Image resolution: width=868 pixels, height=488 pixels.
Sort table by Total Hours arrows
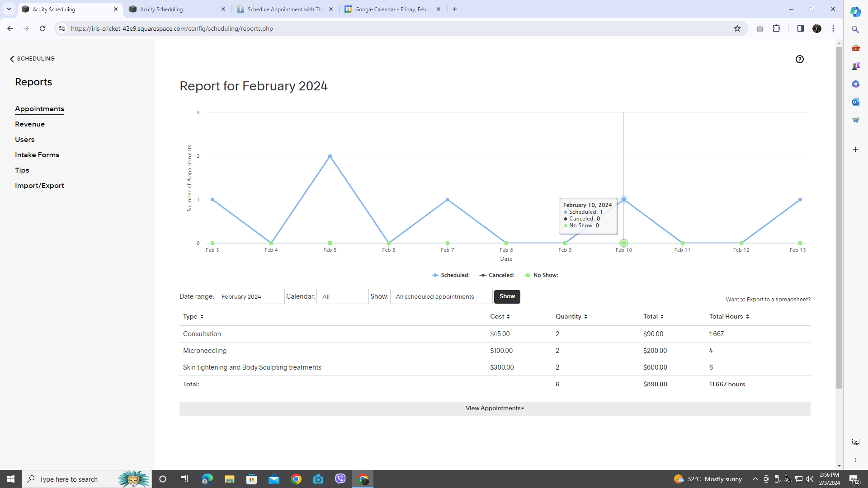747,317
